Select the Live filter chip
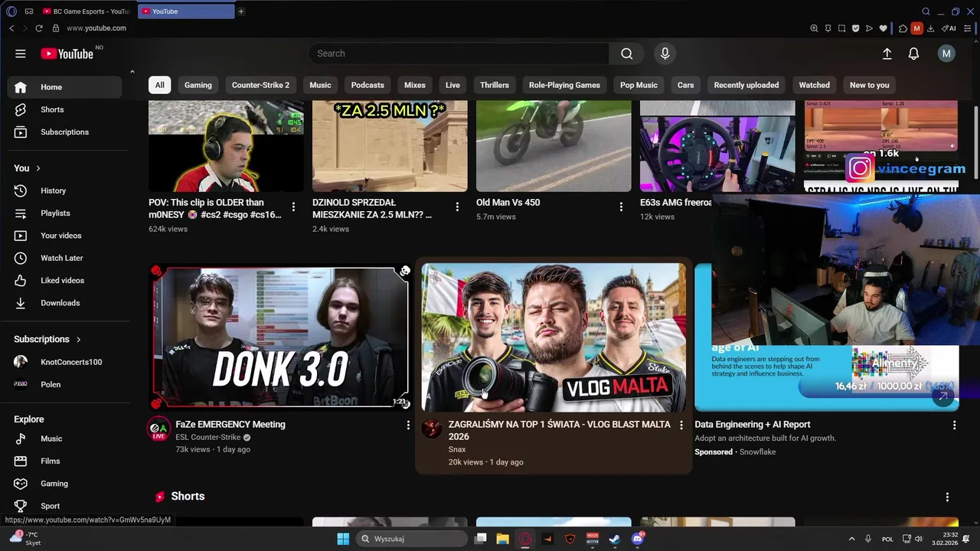The image size is (980, 551). 452,85
